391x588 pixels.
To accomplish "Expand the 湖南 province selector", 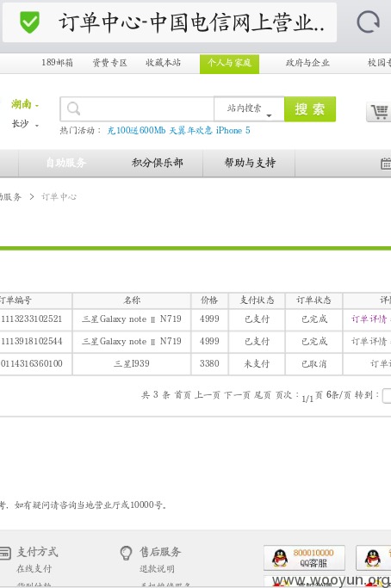I will [x=25, y=104].
